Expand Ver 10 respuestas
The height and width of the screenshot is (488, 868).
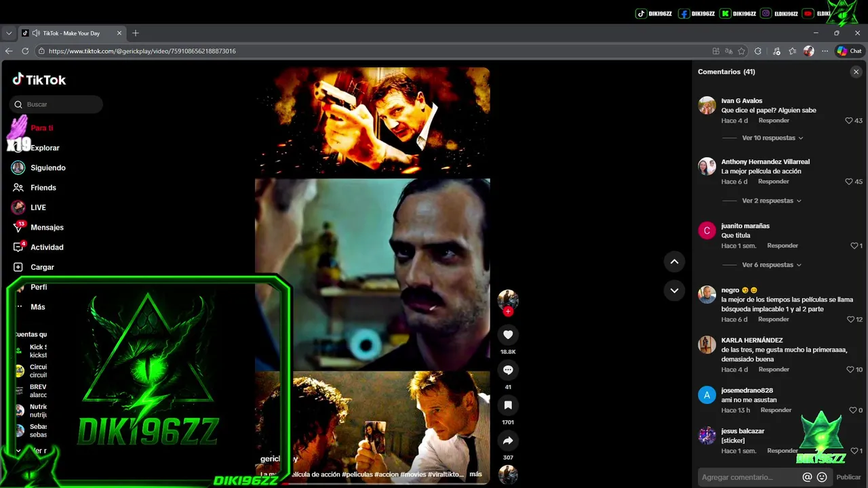(772, 138)
